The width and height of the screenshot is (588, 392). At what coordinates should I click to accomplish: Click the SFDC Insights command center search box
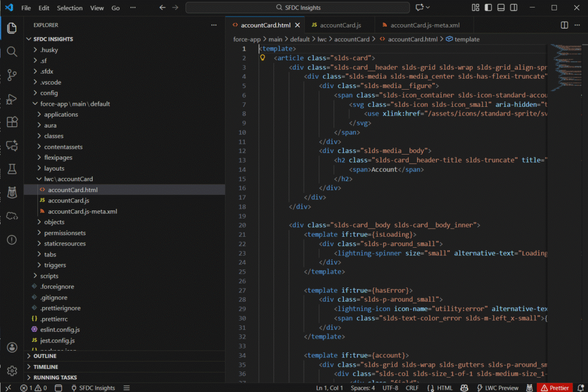pos(297,8)
